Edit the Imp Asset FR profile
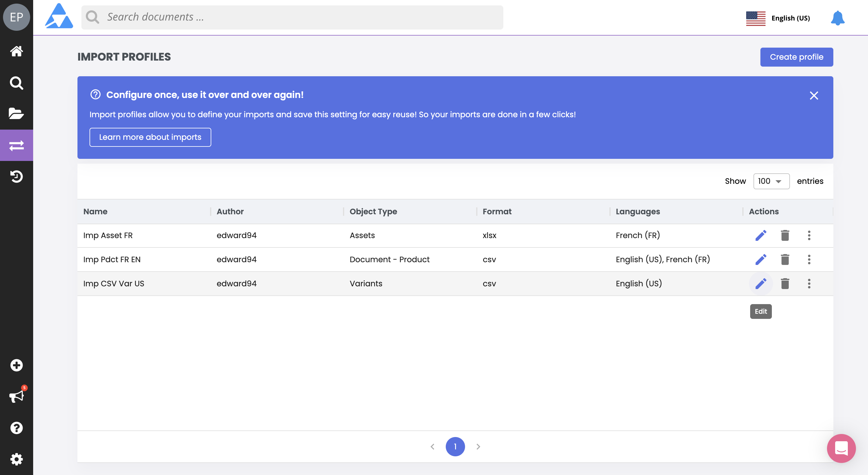This screenshot has width=868, height=475. (760, 235)
